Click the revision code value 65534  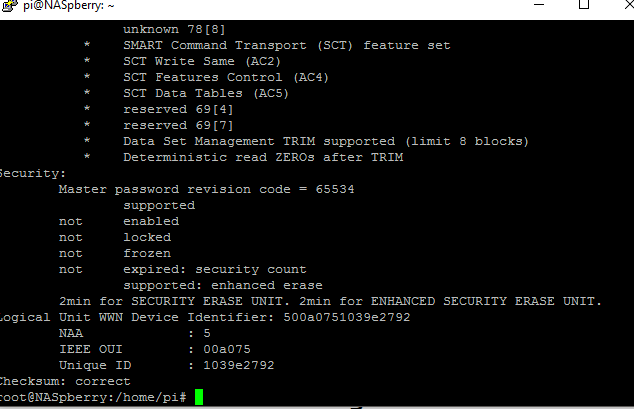[335, 189]
